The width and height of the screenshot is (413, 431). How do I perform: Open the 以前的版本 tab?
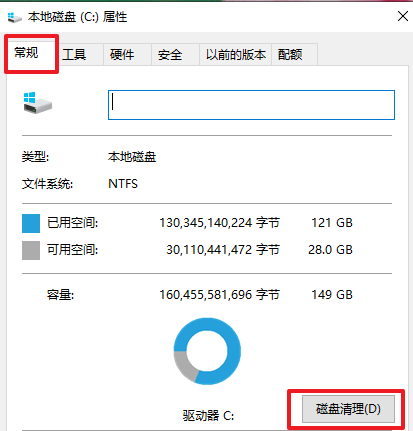pos(235,54)
